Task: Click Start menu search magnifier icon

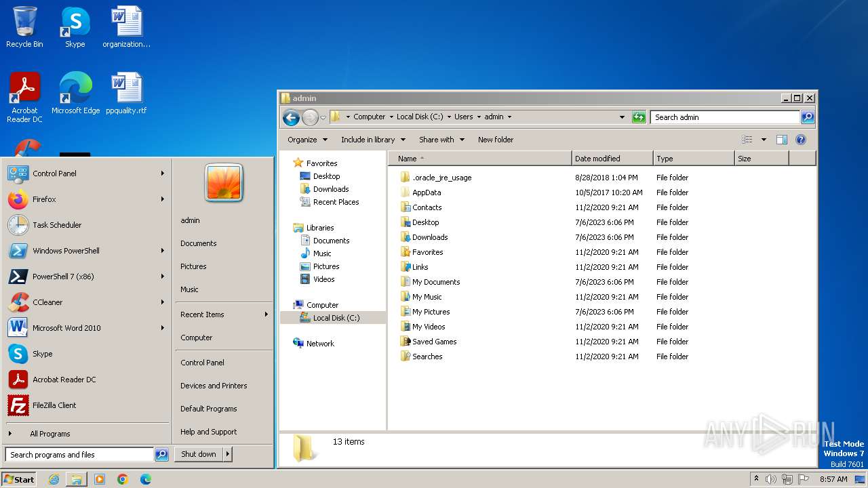Action: click(161, 455)
